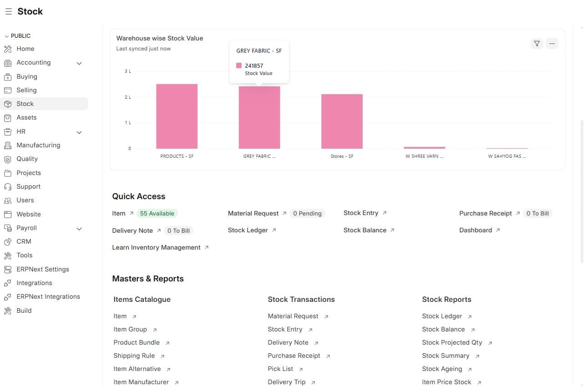Click Learn Inventory Management link

point(156,247)
